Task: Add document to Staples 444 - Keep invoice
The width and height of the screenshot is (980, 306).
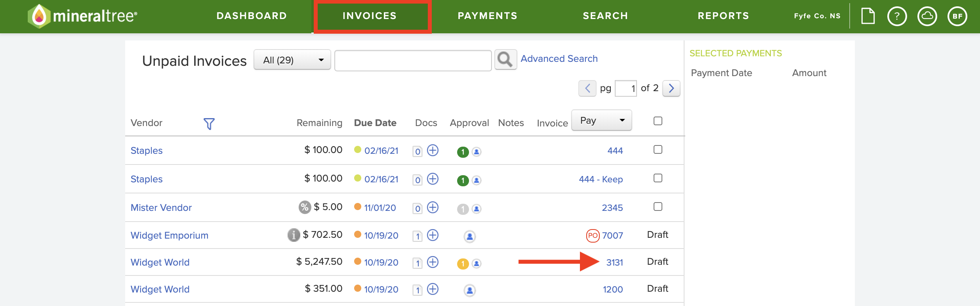Action: pos(433,179)
